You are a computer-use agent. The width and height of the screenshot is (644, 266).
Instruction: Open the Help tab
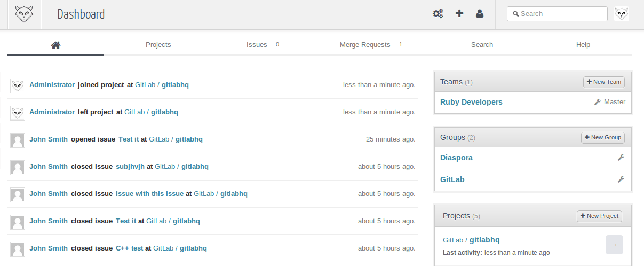tap(583, 45)
